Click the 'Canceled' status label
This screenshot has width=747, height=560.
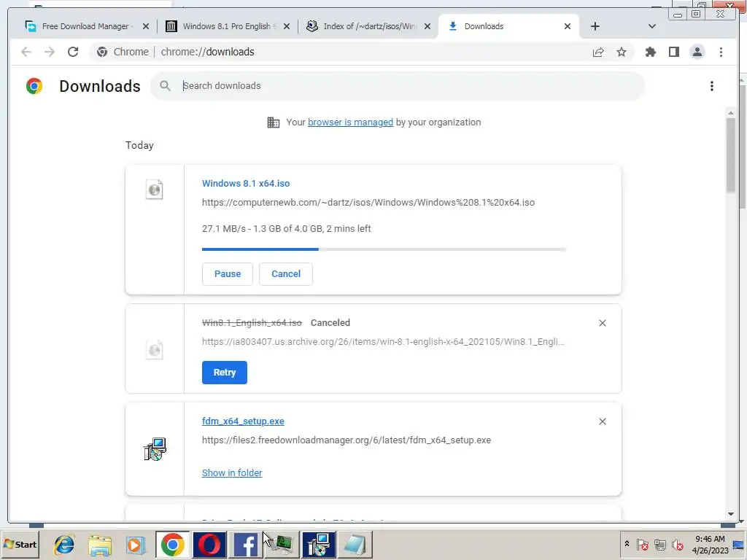click(x=330, y=323)
